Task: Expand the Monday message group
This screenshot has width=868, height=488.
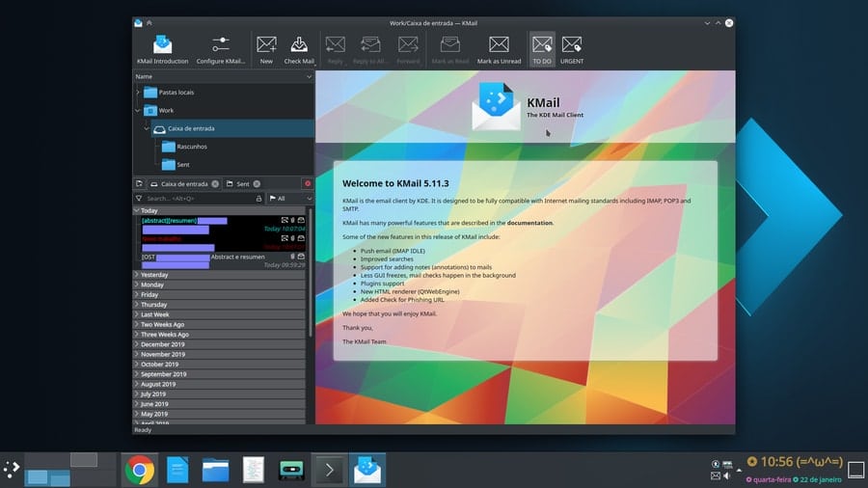Action: [137, 285]
